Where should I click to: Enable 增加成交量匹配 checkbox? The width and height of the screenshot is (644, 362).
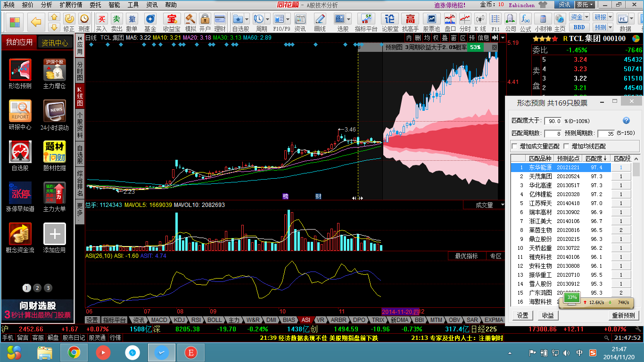515,146
